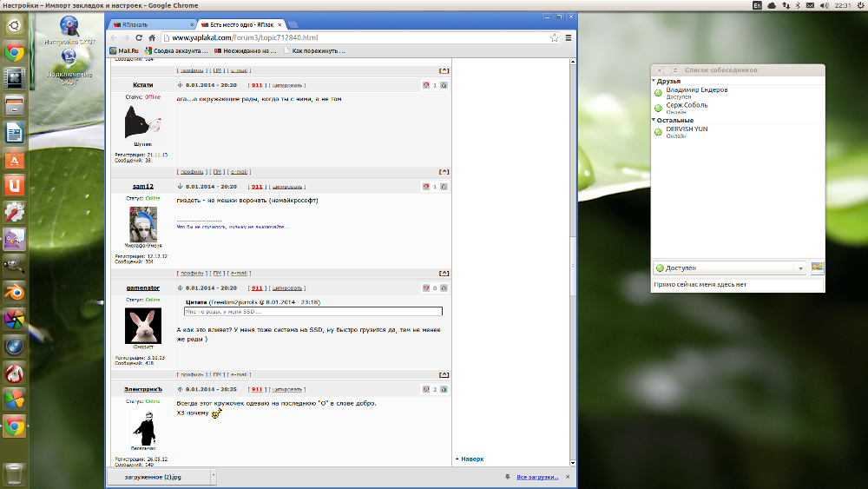
Task: Open the Ubuntu Dash launcher
Action: point(15,25)
